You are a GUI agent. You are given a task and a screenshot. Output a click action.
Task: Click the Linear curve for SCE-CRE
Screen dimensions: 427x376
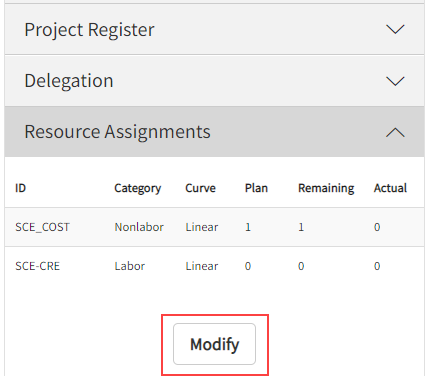point(202,266)
